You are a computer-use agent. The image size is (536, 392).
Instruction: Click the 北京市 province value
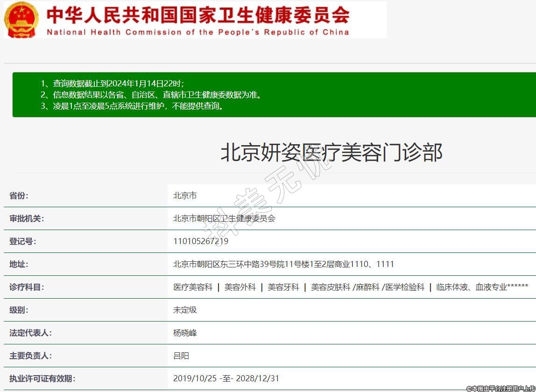pyautogui.click(x=185, y=196)
